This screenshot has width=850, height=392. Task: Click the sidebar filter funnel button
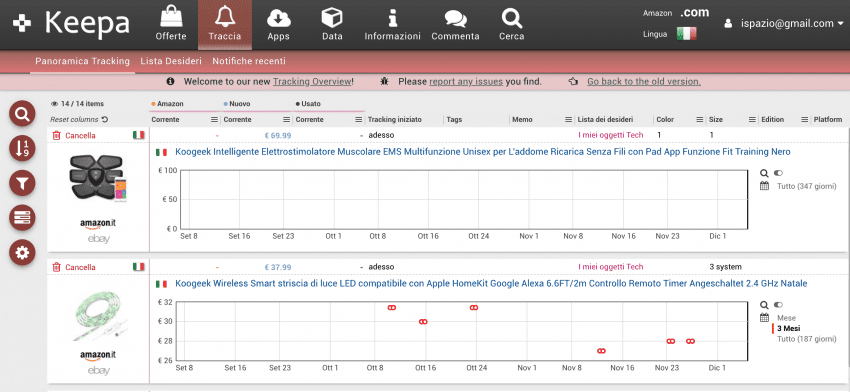[22, 184]
